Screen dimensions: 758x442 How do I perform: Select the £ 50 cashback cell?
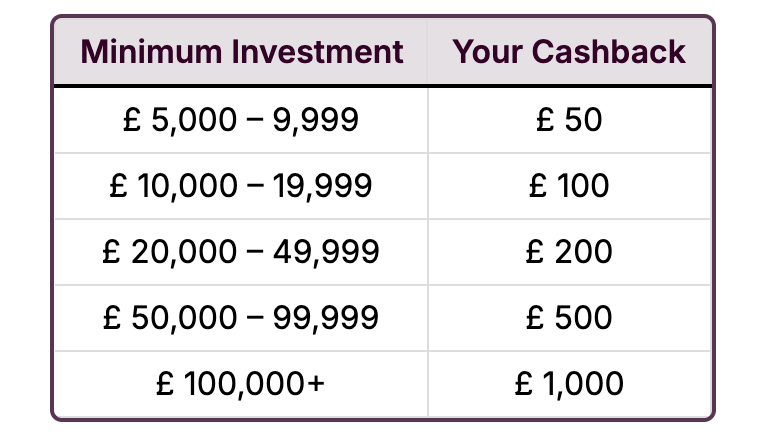(x=569, y=120)
